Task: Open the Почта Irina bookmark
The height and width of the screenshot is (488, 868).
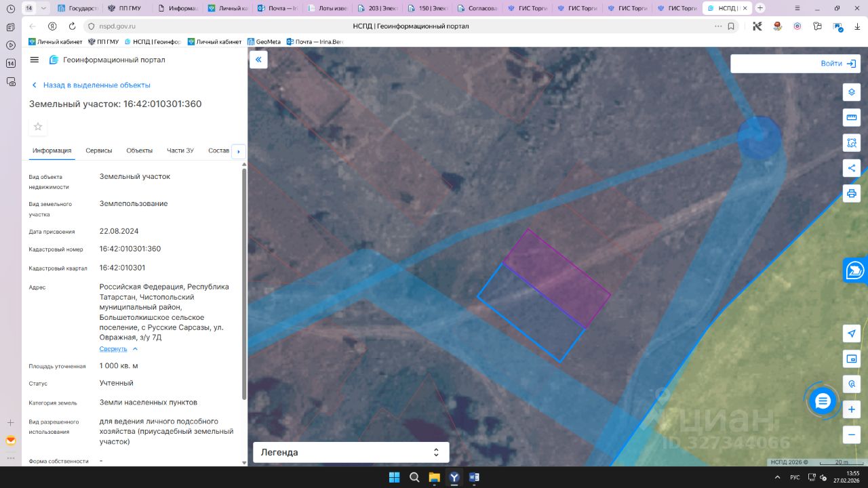Action: [315, 42]
